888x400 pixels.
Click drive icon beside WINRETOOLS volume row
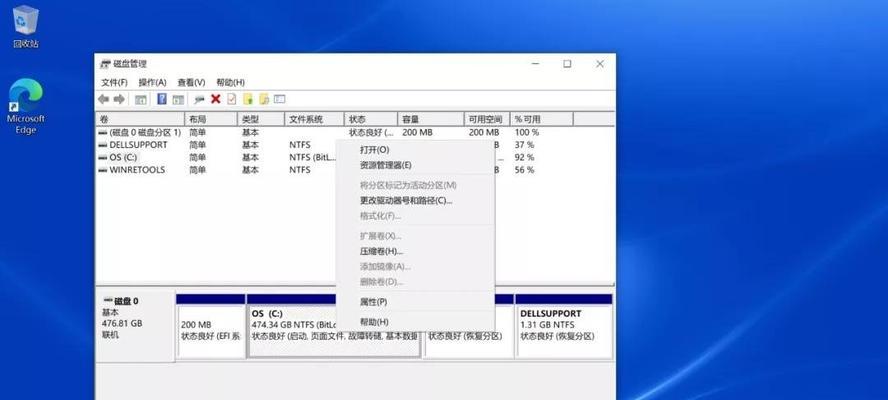point(103,170)
